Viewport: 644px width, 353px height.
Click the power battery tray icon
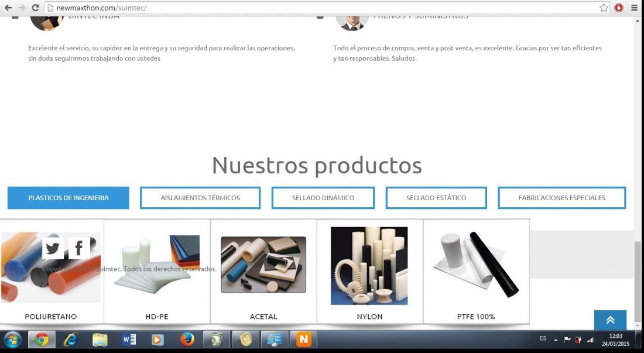pyautogui.click(x=578, y=340)
